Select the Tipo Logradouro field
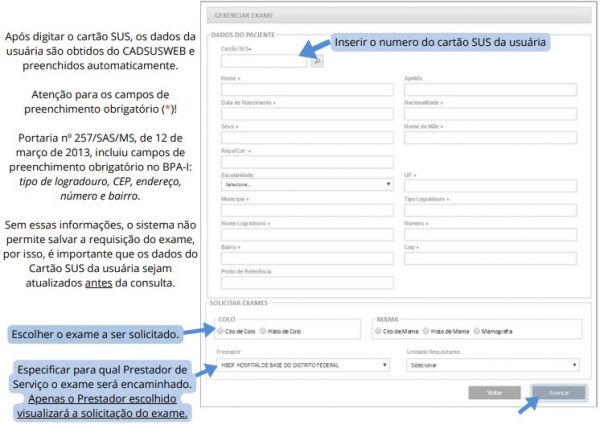600x425 pixels. pyautogui.click(x=492, y=209)
